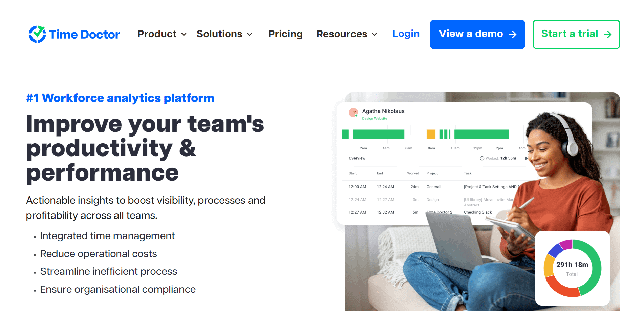The image size is (644, 311).
Task: Click the Login link
Action: click(x=406, y=34)
